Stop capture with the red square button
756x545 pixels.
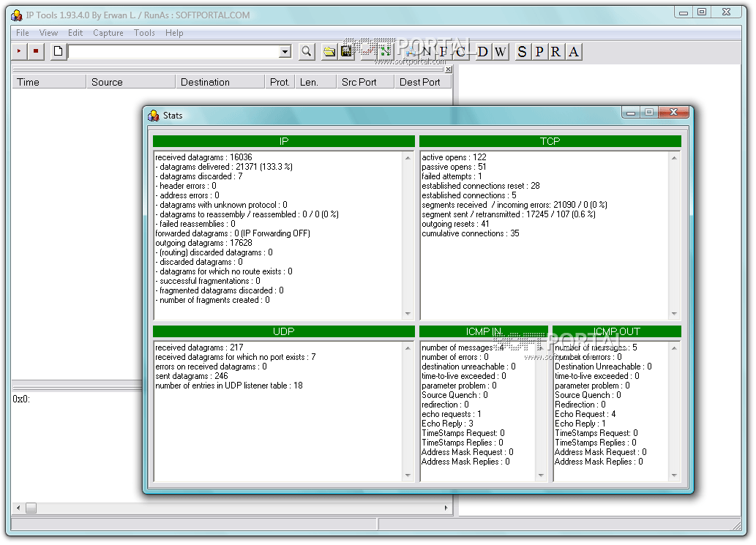pos(36,51)
